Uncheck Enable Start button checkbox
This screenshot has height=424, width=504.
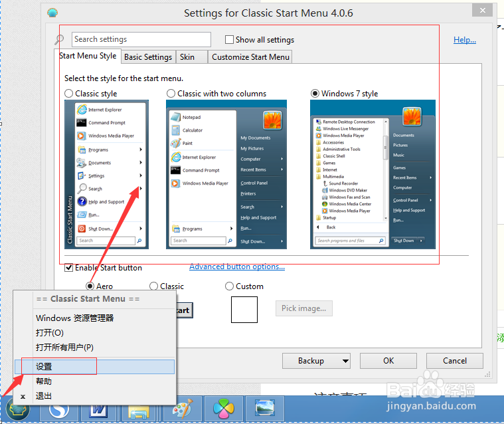(x=68, y=268)
